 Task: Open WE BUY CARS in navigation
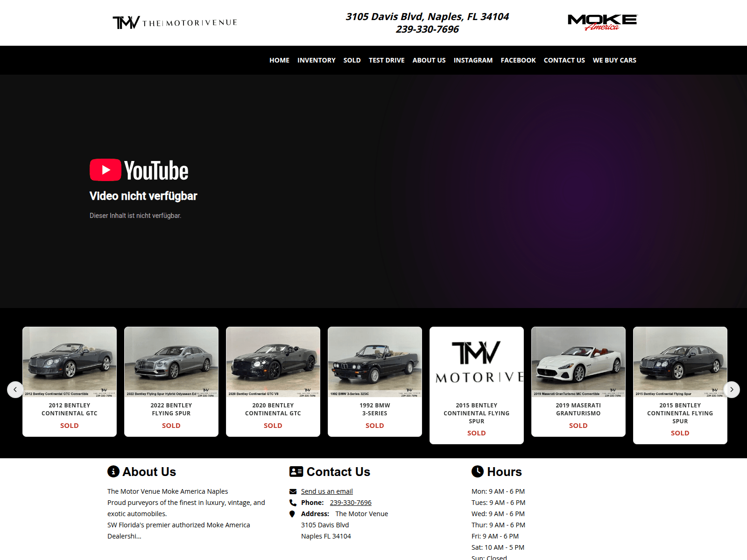coord(614,60)
